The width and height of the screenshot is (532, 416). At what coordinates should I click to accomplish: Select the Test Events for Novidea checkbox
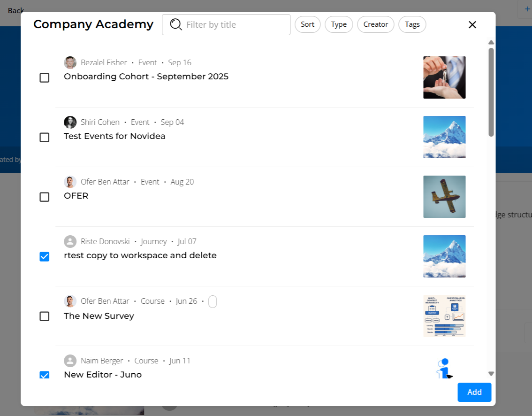coord(45,138)
